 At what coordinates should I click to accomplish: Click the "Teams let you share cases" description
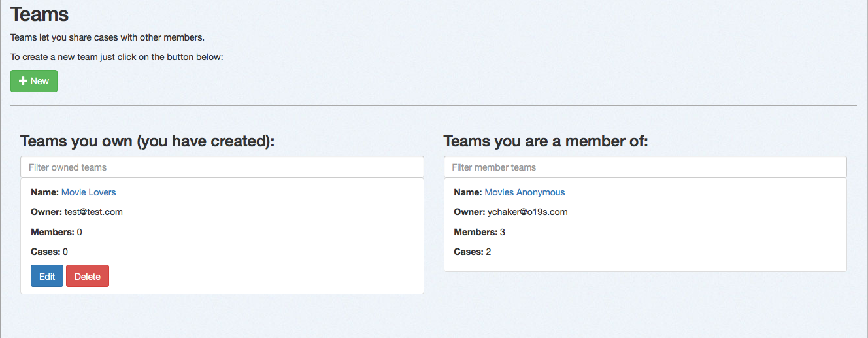click(x=107, y=37)
